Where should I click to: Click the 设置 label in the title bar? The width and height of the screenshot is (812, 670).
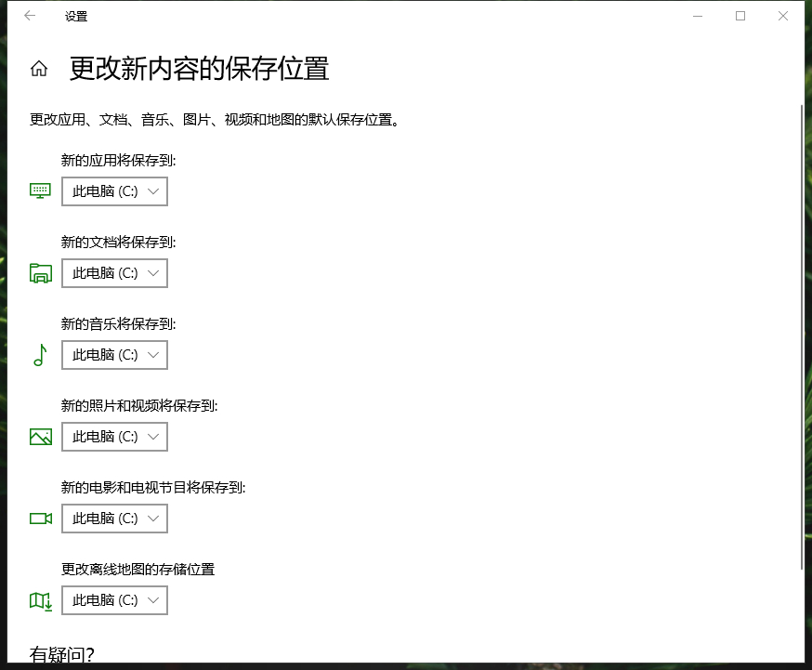(x=76, y=16)
